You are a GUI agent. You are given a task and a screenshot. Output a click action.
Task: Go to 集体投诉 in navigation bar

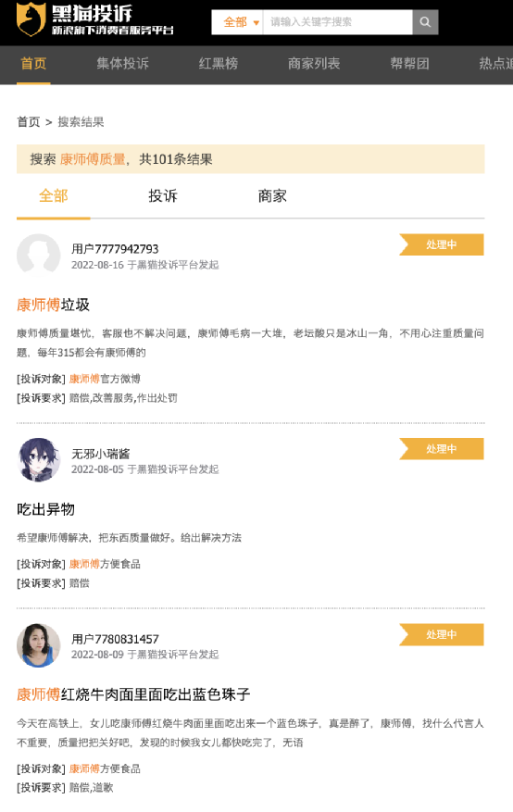[x=122, y=64]
